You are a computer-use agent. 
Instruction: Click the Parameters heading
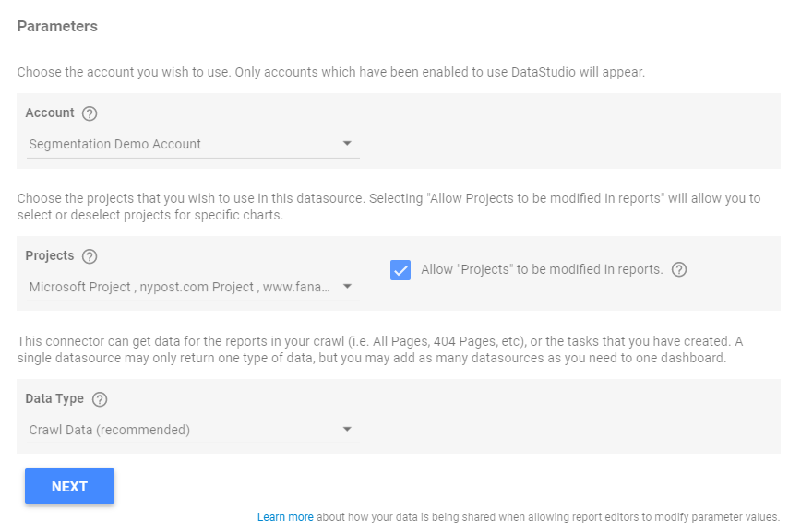click(57, 27)
